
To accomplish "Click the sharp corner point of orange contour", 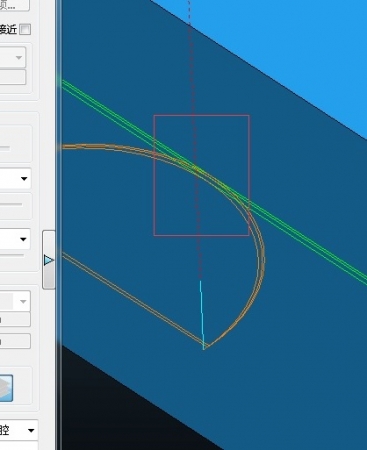I will tap(206, 347).
